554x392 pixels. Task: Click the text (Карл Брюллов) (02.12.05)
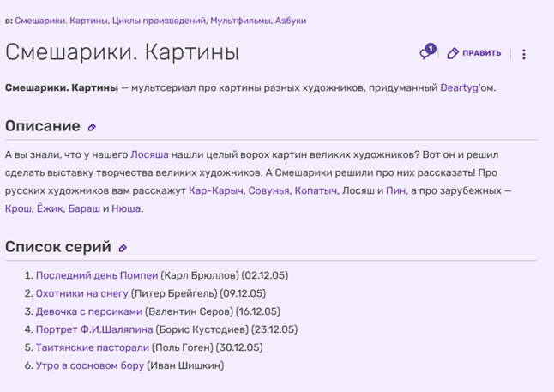click(225, 275)
